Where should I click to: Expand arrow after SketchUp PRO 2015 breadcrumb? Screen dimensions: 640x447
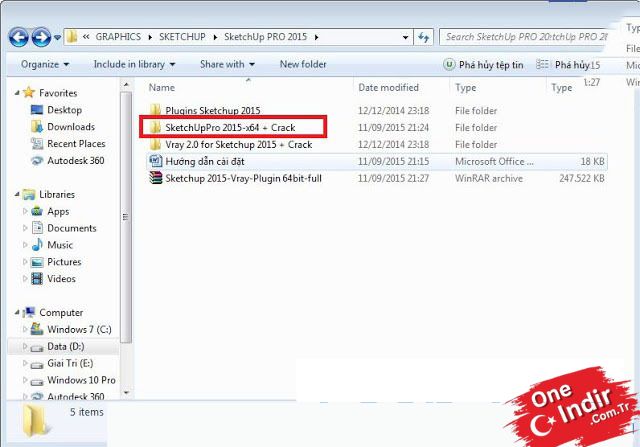[316, 37]
